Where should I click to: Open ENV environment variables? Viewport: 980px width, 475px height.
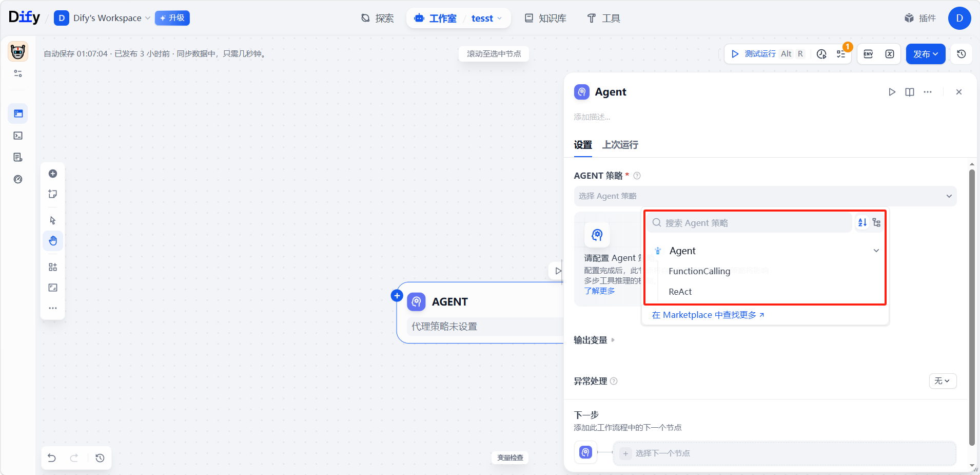[x=868, y=54]
